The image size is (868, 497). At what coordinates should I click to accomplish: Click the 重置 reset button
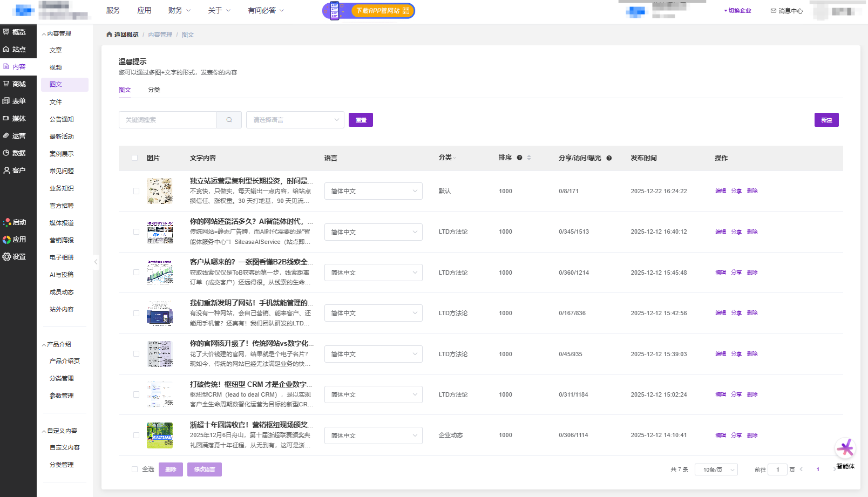click(x=361, y=120)
